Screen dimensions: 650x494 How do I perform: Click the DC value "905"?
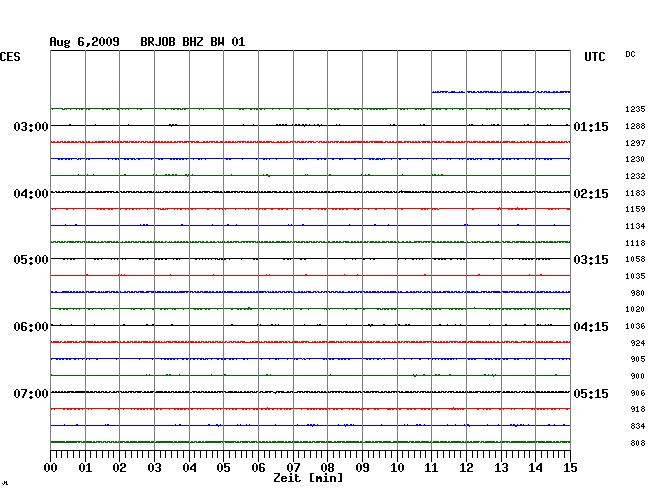tap(638, 359)
